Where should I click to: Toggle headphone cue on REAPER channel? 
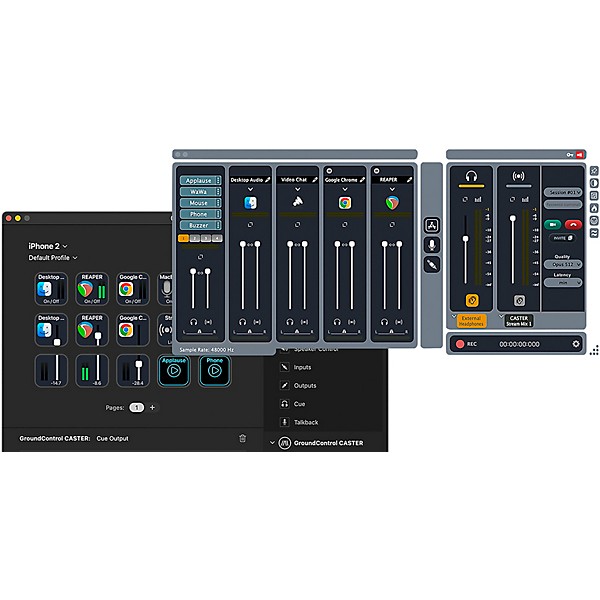(385, 322)
